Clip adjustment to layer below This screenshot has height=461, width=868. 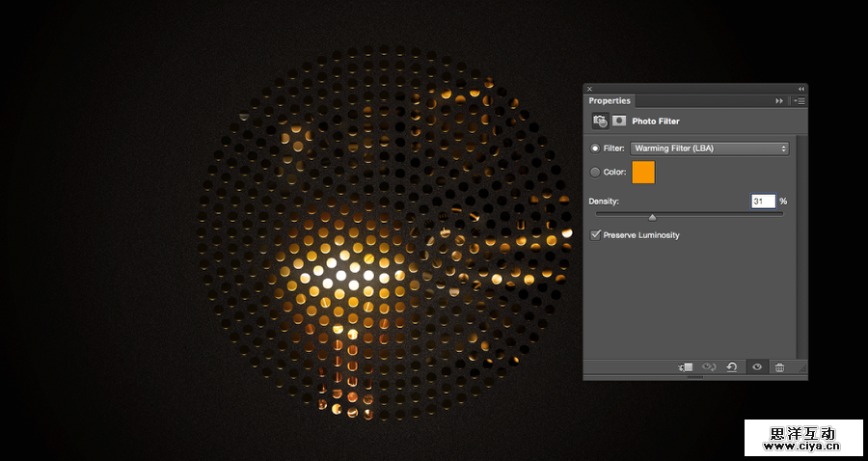click(687, 367)
